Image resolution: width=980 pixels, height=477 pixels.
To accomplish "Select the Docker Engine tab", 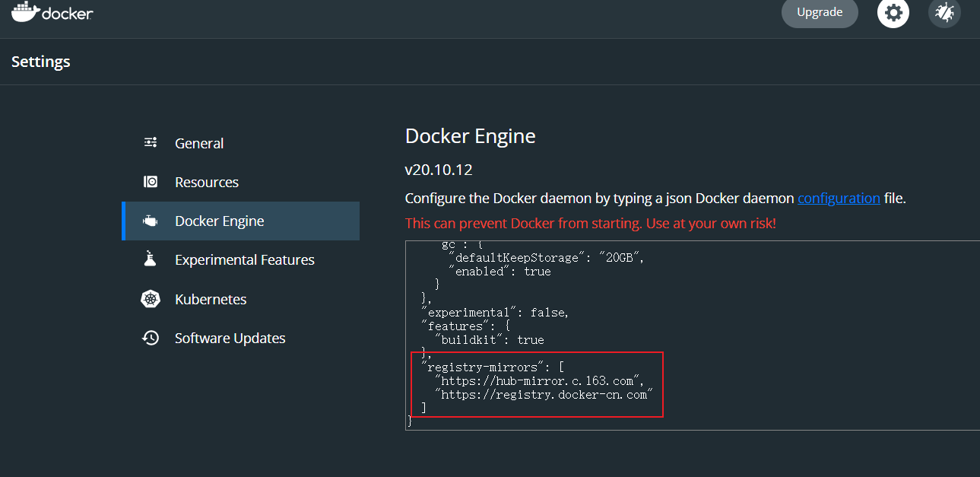I will (240, 221).
